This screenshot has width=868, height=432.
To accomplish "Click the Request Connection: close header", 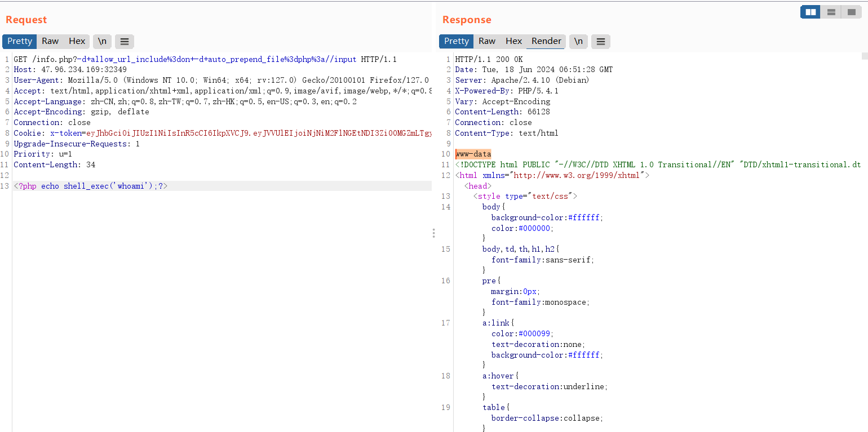I will (52, 123).
